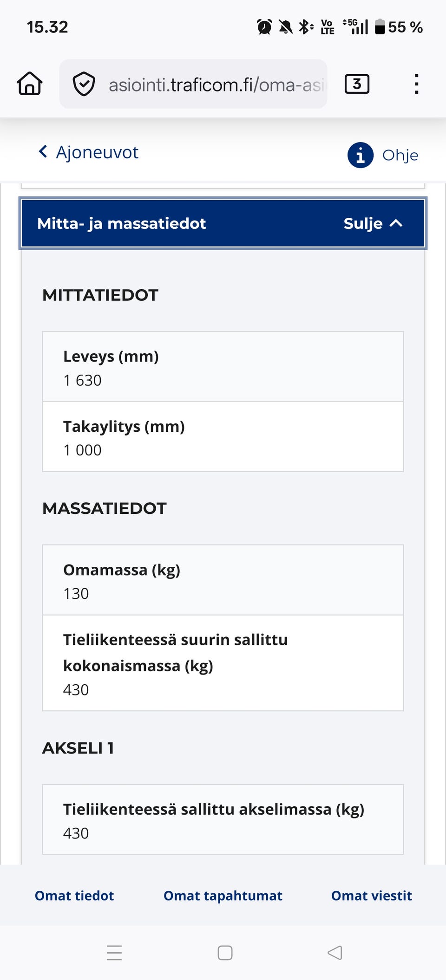Tap the back chevron beside Ajoneuvot

pos(43,152)
